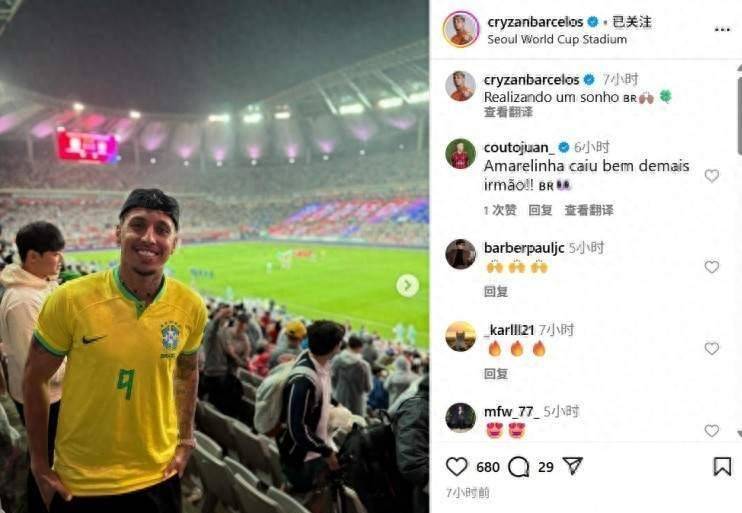Open the three-dot more options menu
The height and width of the screenshot is (513, 742).
(722, 29)
